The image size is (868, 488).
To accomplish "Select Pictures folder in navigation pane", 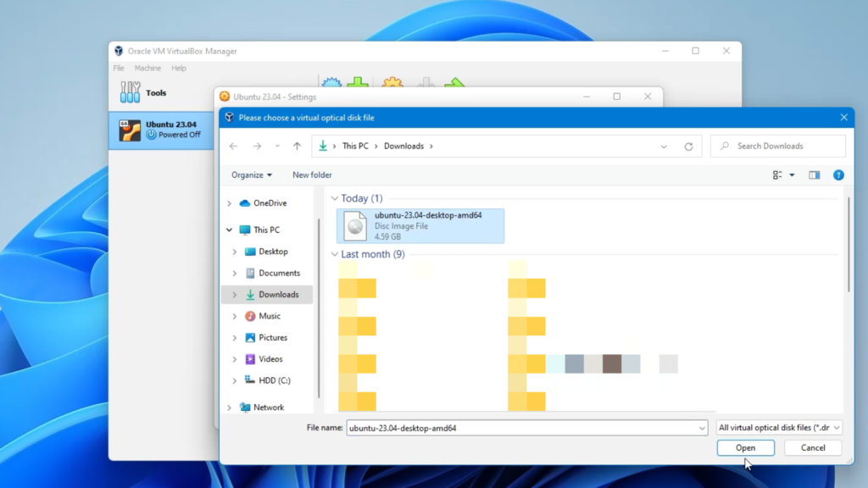I will click(273, 337).
